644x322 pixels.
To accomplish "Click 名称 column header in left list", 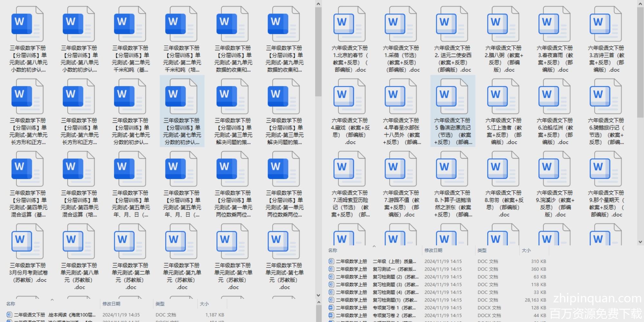I will 11,304.
